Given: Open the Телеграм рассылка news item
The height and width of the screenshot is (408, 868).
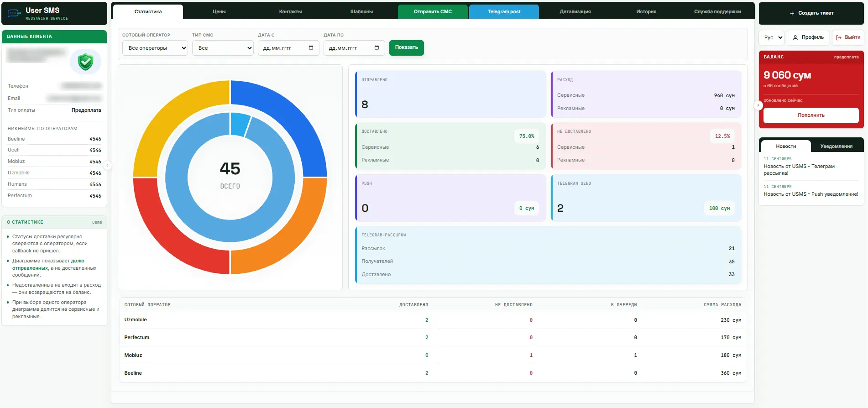Looking at the screenshot, I should coord(799,170).
